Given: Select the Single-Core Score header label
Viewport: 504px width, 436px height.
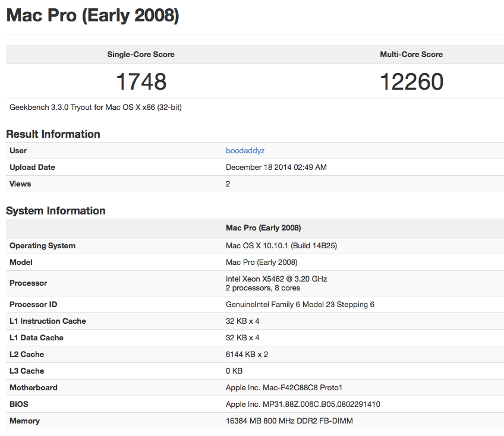Looking at the screenshot, I should click(141, 55).
